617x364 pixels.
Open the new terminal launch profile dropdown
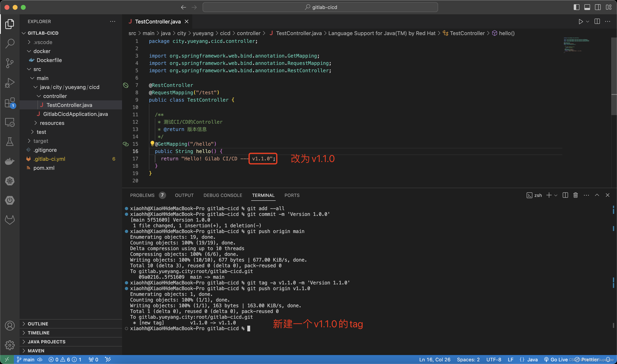pos(556,195)
